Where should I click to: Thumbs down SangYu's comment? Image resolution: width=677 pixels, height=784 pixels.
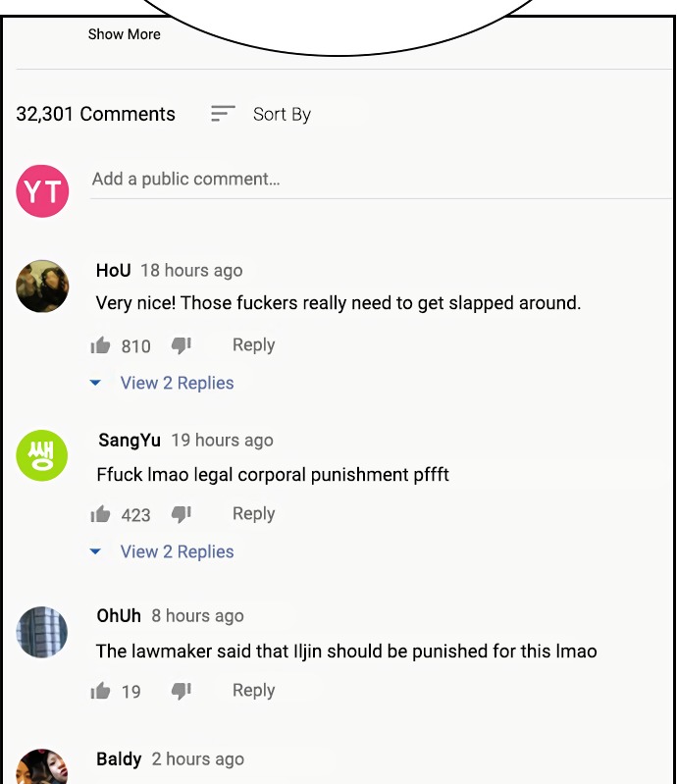[181, 514]
